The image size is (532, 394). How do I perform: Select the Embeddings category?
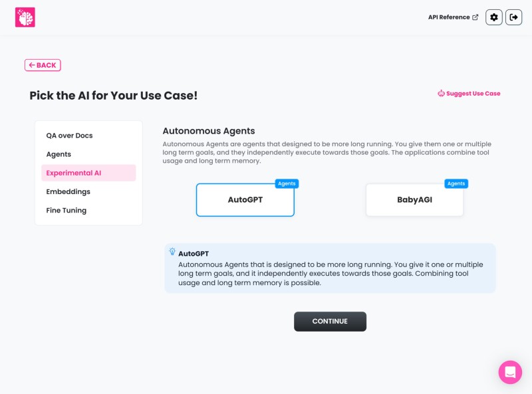coord(88,191)
